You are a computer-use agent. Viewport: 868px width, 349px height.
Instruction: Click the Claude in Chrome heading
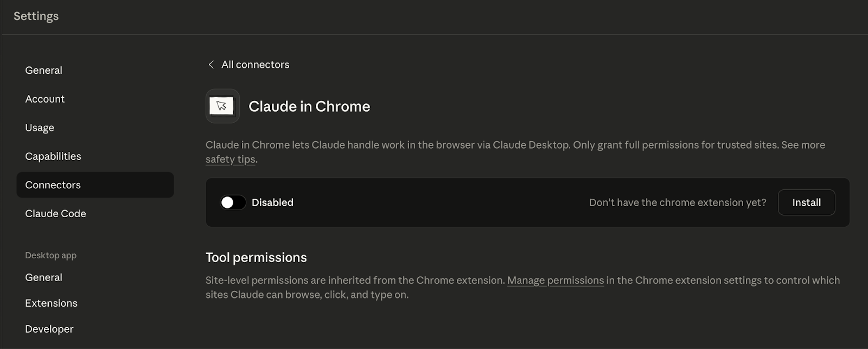pyautogui.click(x=309, y=106)
